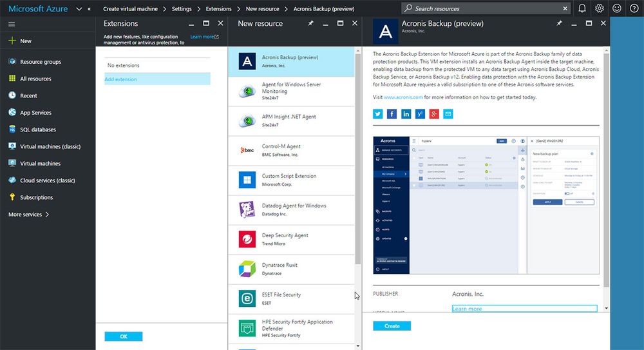Clear the search resources box
Image resolution: width=644 pixels, height=350 pixels.
565,8
